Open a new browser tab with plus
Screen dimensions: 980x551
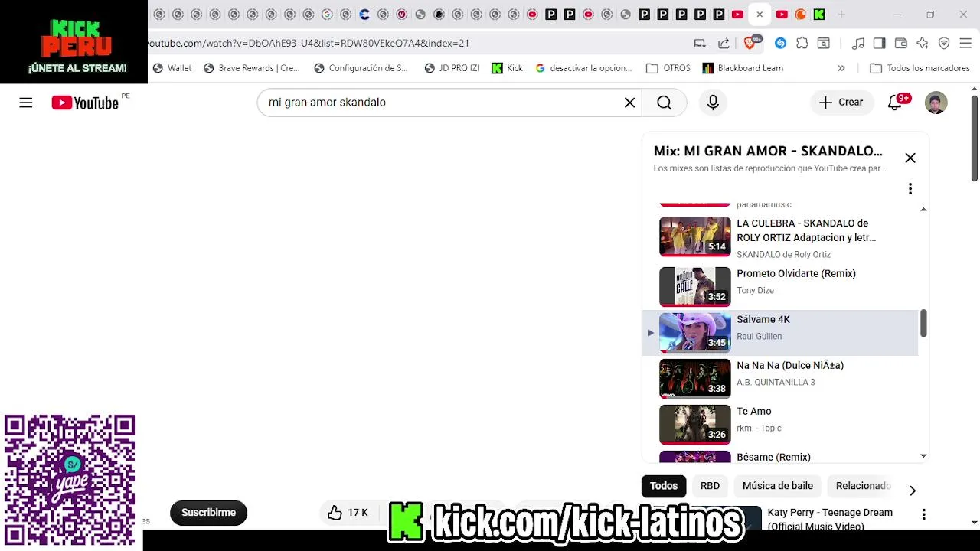pyautogui.click(x=841, y=15)
